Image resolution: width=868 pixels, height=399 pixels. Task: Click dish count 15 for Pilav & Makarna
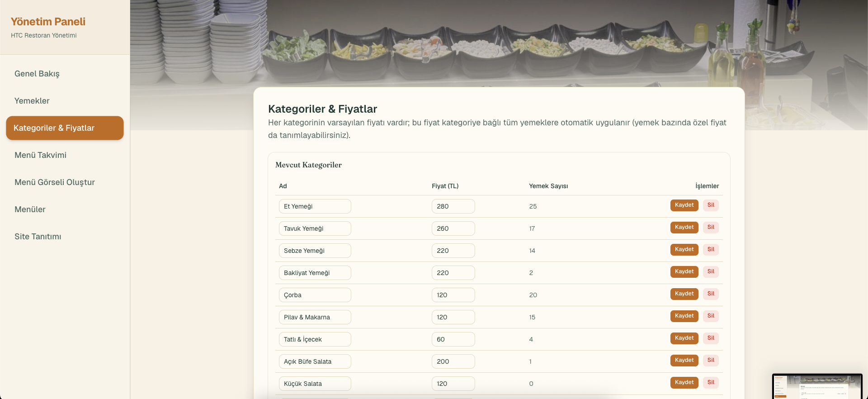[x=532, y=317]
